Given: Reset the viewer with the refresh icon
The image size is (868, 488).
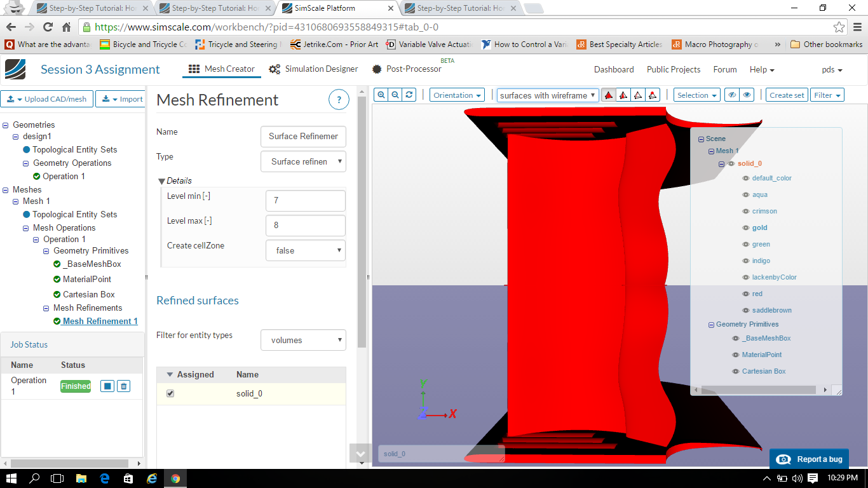Looking at the screenshot, I should (x=409, y=95).
